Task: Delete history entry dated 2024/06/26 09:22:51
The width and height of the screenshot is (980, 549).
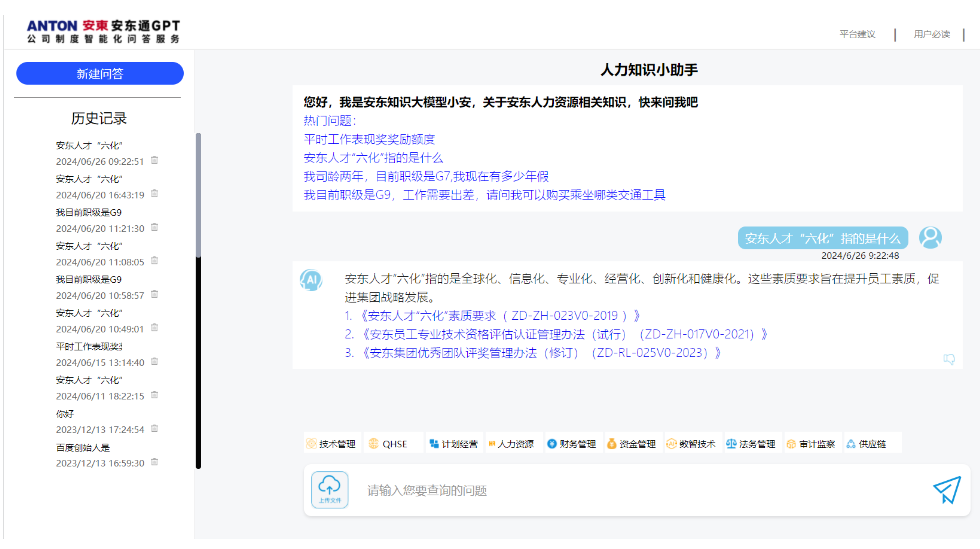Action: point(154,160)
